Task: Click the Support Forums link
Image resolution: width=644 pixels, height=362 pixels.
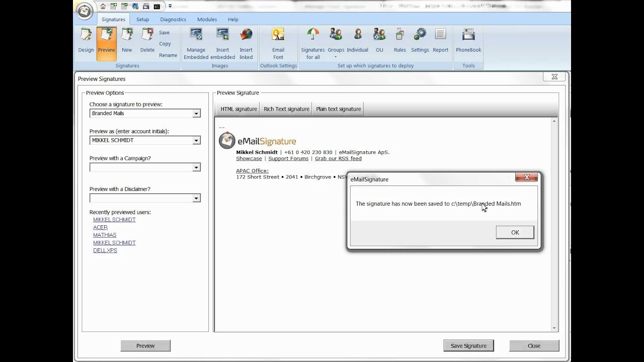Action: click(x=288, y=158)
